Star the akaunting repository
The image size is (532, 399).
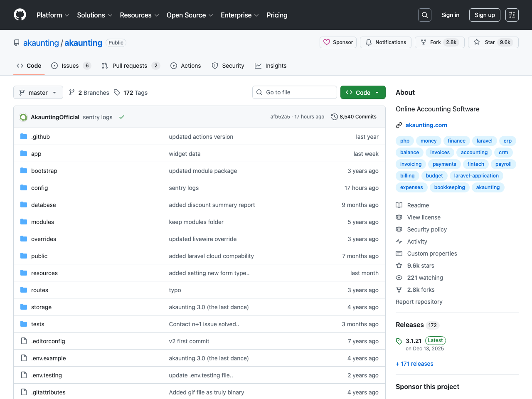[493, 42]
